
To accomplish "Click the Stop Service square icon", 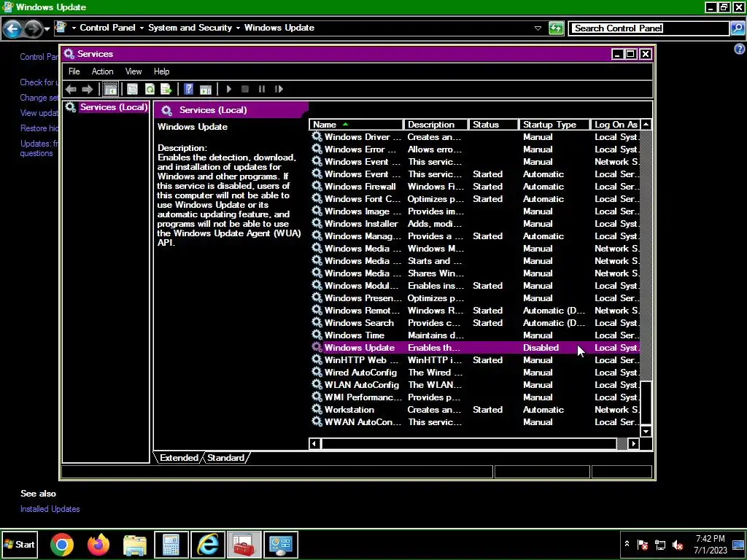I will (x=245, y=89).
